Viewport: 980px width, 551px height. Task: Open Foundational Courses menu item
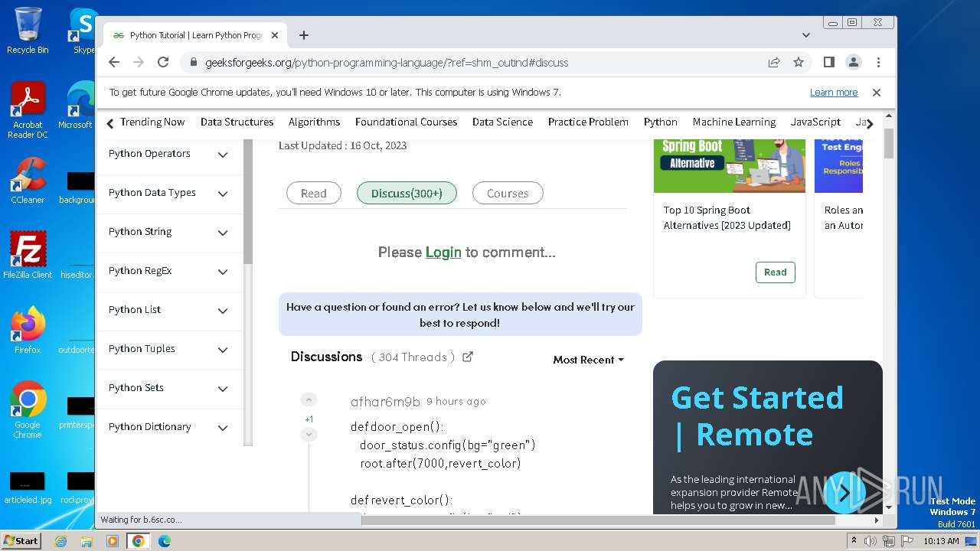(x=406, y=122)
